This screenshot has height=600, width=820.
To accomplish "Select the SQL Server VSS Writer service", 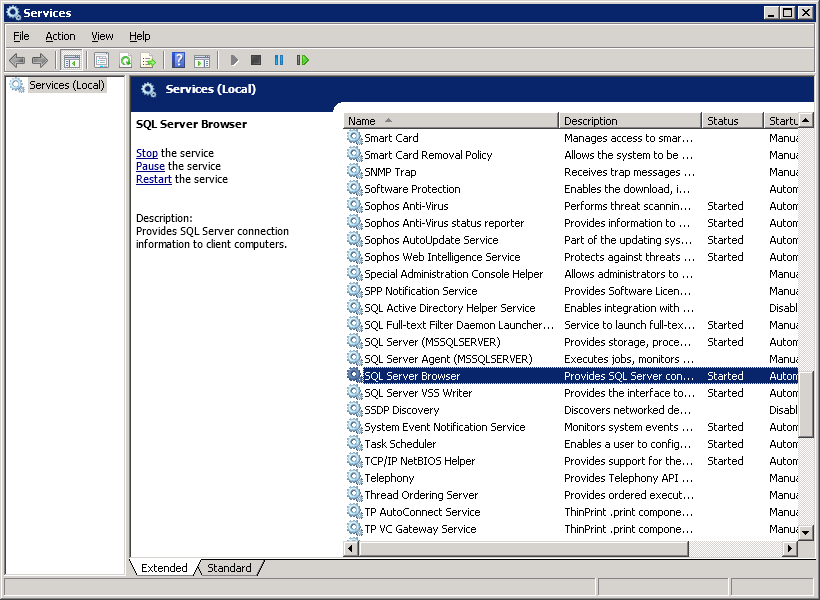I will pos(571,393).
